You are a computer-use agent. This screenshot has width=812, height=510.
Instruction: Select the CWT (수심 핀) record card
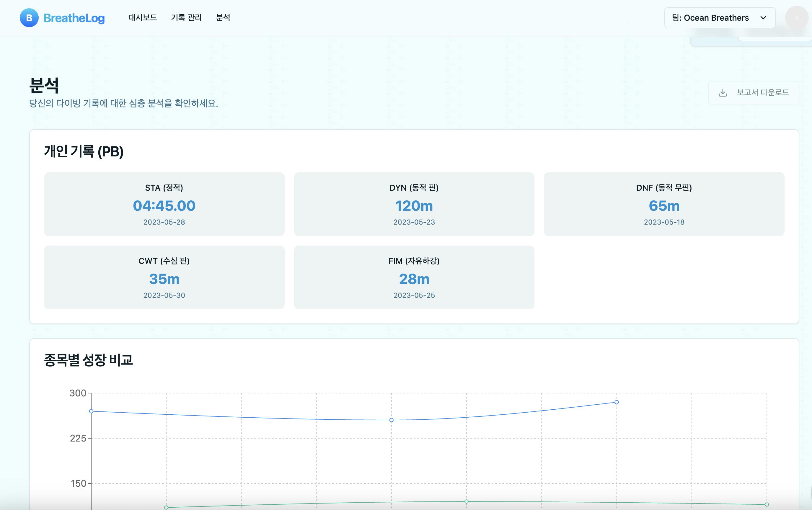pos(164,277)
